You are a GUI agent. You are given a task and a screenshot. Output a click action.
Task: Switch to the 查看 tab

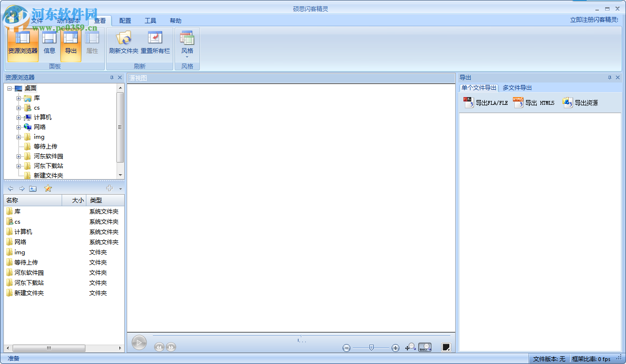click(x=100, y=20)
